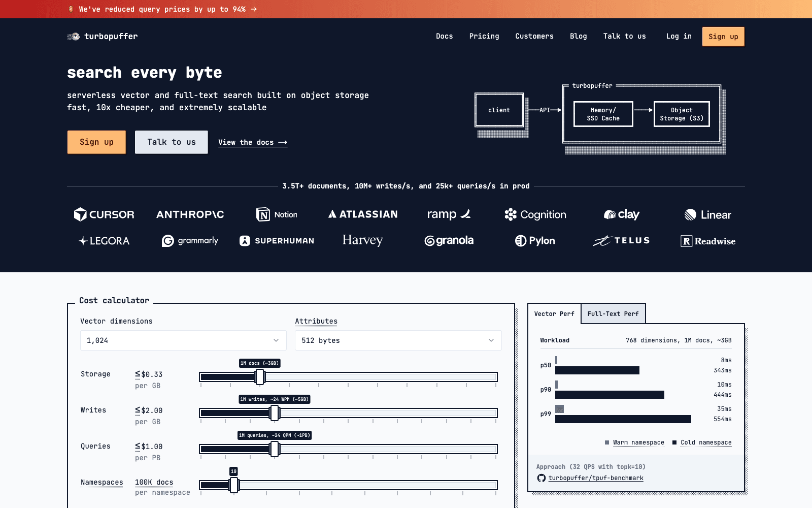Switch to the Vector Perf tab
Image resolution: width=812 pixels, height=508 pixels.
[x=554, y=314]
